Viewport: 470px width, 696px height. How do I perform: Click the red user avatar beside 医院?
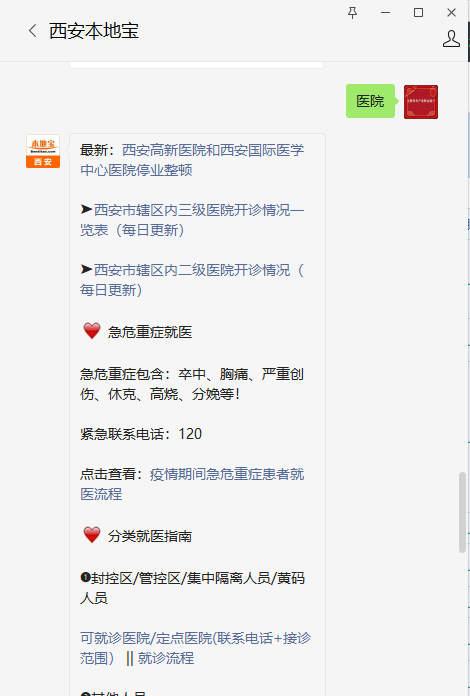pyautogui.click(x=421, y=102)
